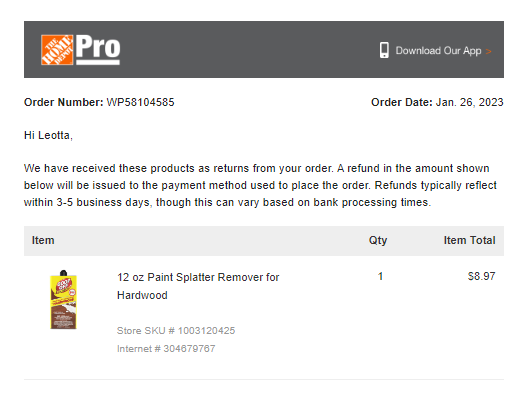The image size is (529, 404).
Task: Select the order number WP58104585
Action: click(140, 102)
